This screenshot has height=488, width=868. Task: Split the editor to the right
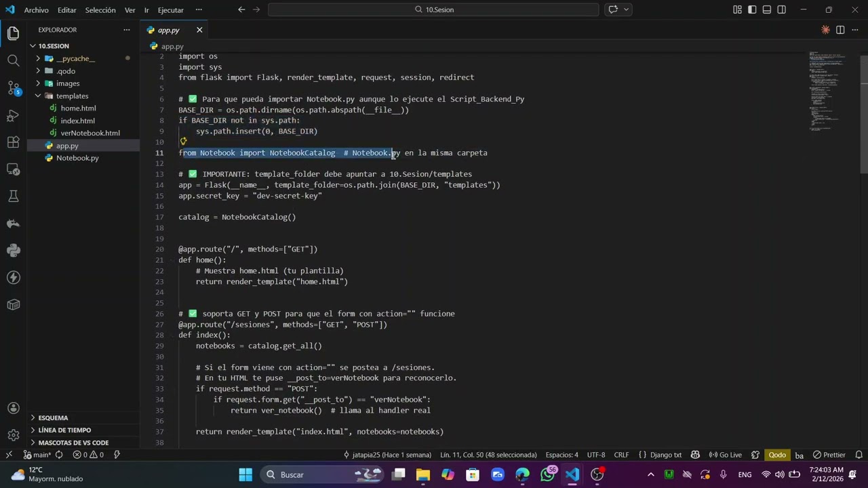840,30
